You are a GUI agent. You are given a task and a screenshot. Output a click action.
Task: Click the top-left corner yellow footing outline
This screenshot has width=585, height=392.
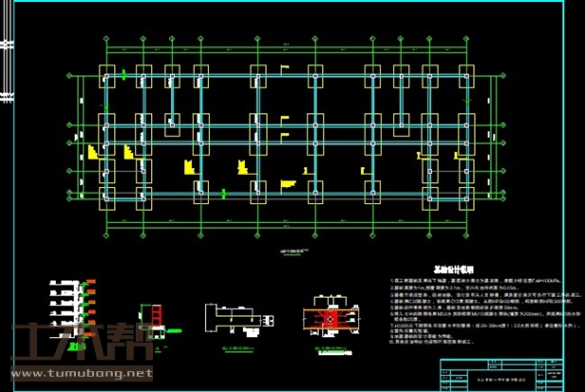pos(108,75)
